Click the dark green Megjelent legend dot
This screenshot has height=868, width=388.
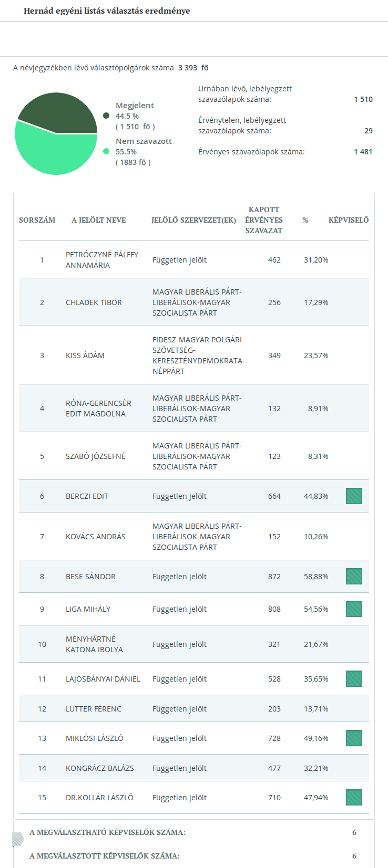click(x=106, y=116)
